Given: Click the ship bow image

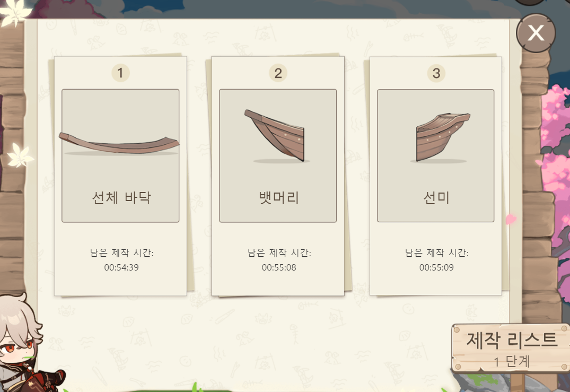Looking at the screenshot, I should click(x=275, y=135).
